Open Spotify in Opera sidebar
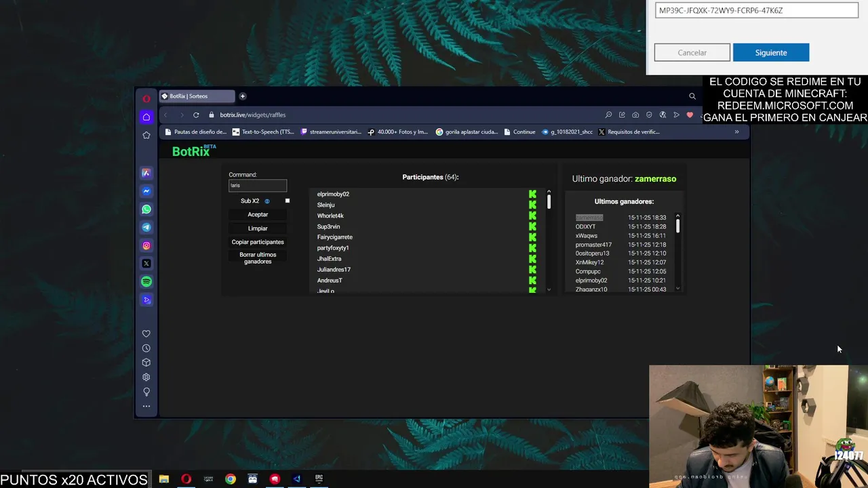The height and width of the screenshot is (488, 868). click(146, 281)
